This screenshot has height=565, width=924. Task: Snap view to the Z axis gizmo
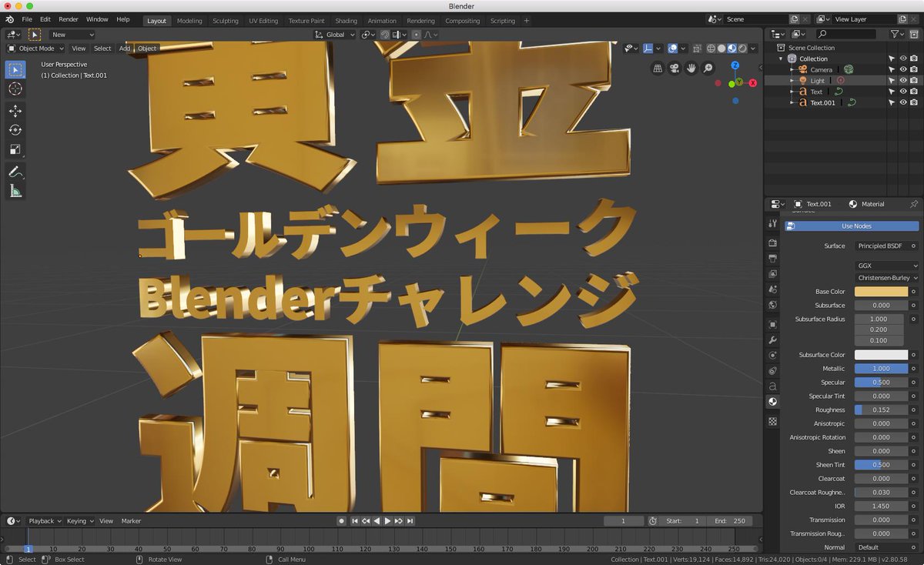pos(735,65)
